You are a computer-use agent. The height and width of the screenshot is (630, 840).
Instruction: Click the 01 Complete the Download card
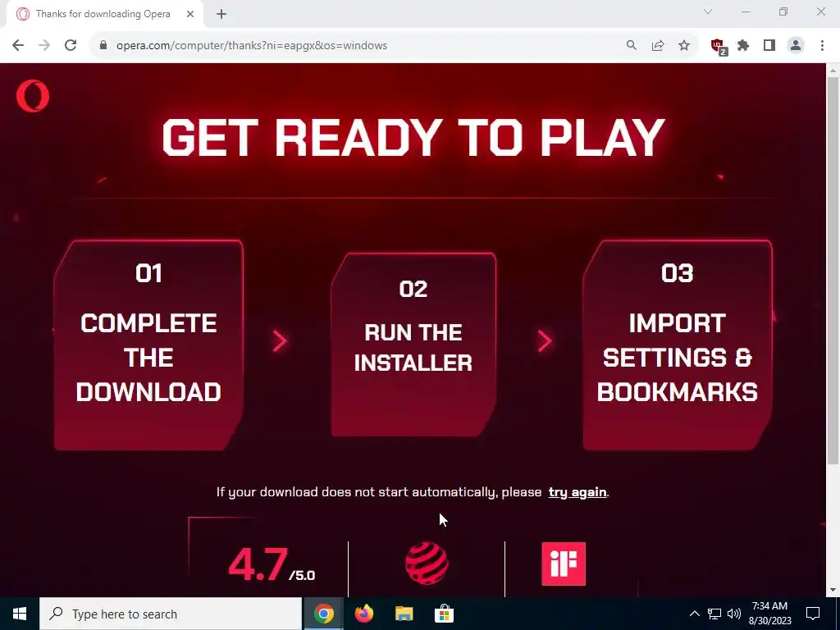tap(148, 345)
